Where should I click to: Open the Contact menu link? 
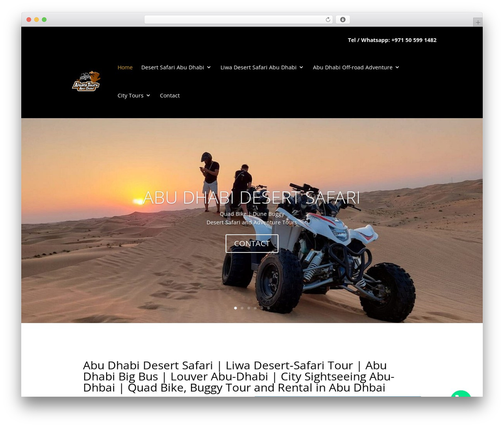(170, 96)
